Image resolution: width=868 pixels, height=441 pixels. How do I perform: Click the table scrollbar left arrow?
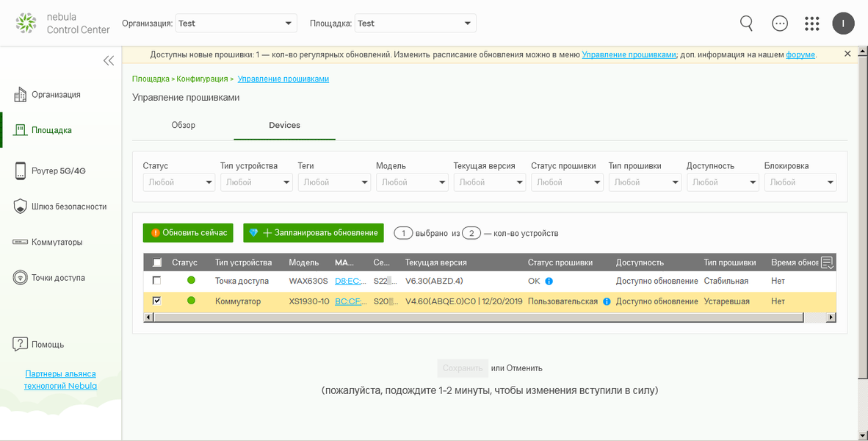(x=148, y=318)
